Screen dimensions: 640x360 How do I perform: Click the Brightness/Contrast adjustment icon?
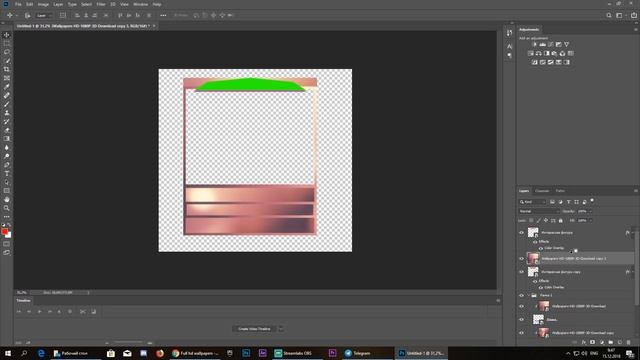535,44
